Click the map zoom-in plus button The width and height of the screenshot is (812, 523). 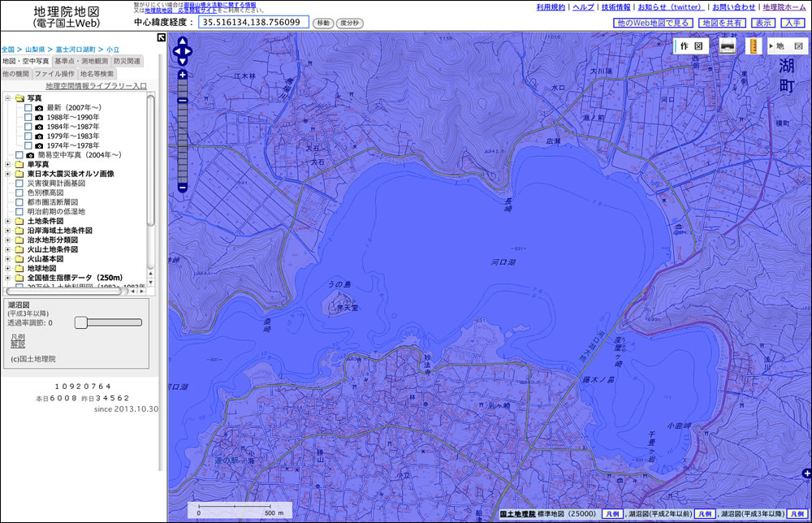[183, 75]
